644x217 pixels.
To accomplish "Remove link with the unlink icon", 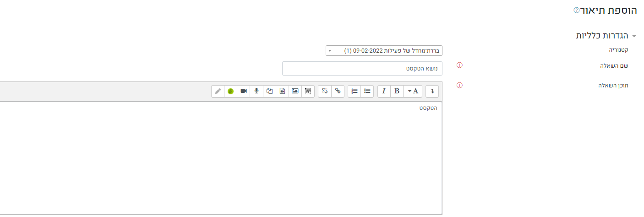I will pos(325,91).
